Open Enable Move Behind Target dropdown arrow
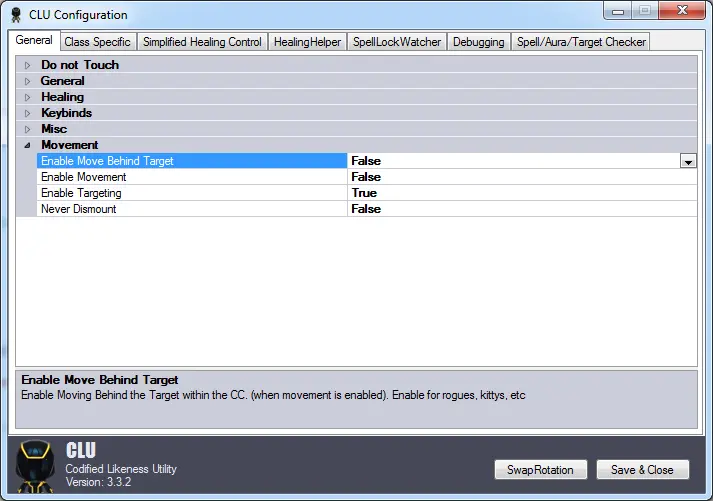Viewport: 713px width, 501px height. [x=688, y=161]
